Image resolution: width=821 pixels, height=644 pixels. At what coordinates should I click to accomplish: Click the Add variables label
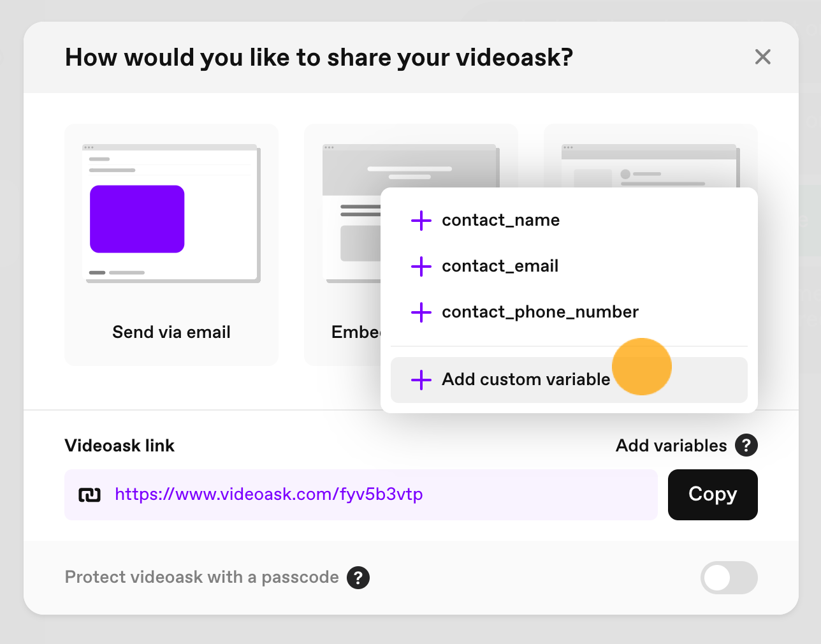pos(671,446)
